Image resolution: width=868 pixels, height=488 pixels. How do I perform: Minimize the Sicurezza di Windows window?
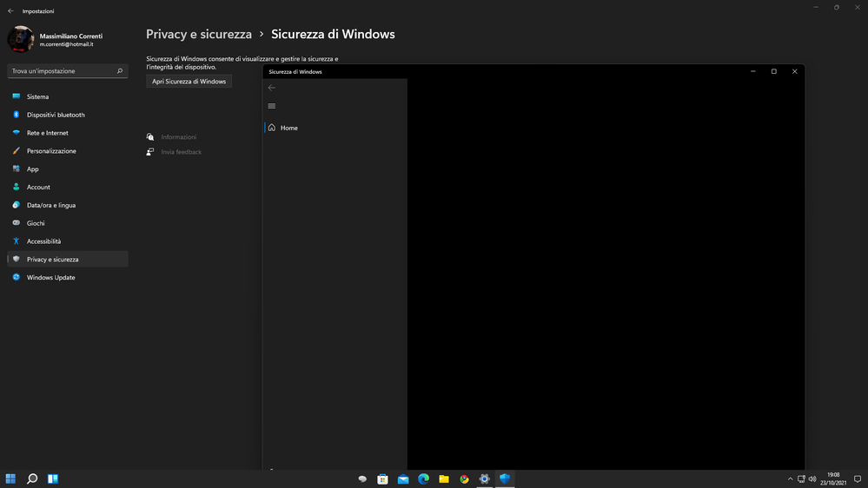[x=752, y=71]
